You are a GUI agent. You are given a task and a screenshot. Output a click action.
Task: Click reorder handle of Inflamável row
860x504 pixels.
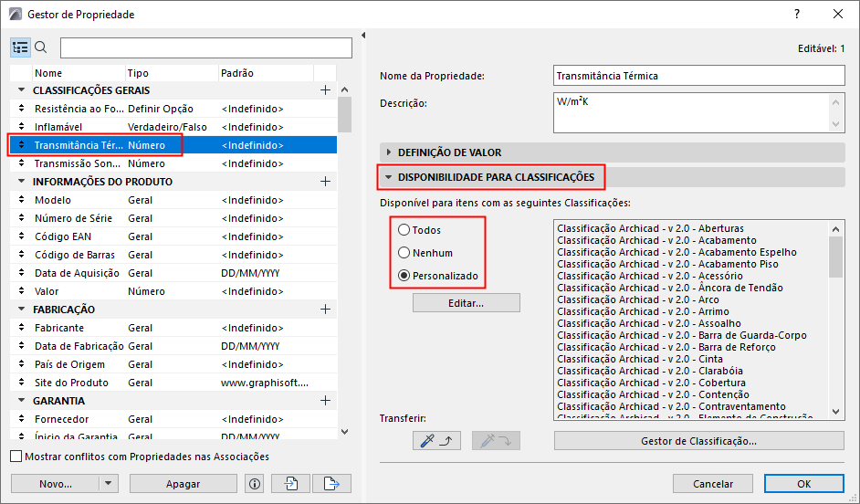pos(21,127)
